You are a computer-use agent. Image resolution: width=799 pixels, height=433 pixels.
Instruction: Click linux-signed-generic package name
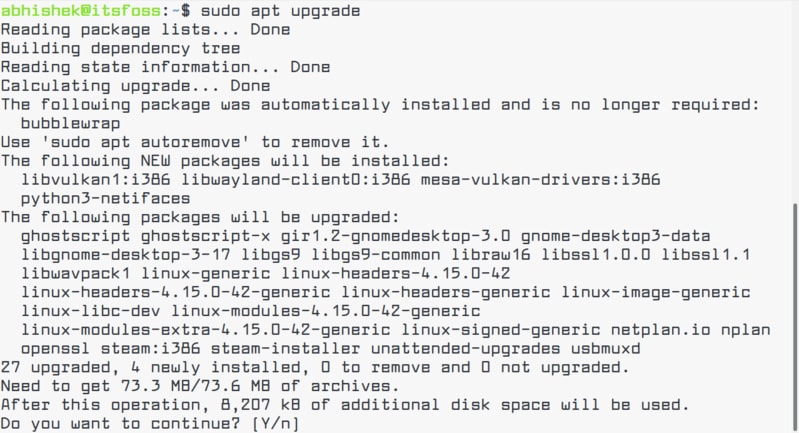click(x=500, y=330)
